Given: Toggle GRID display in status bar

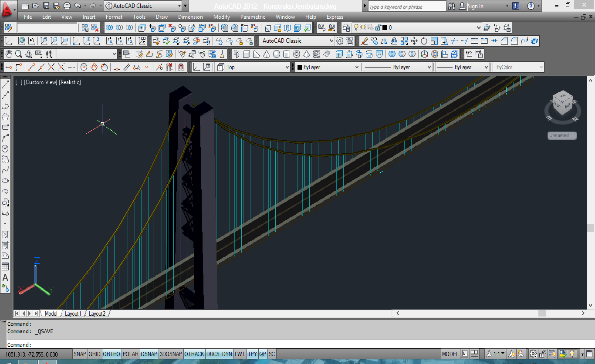Looking at the screenshot, I should pos(95,354).
